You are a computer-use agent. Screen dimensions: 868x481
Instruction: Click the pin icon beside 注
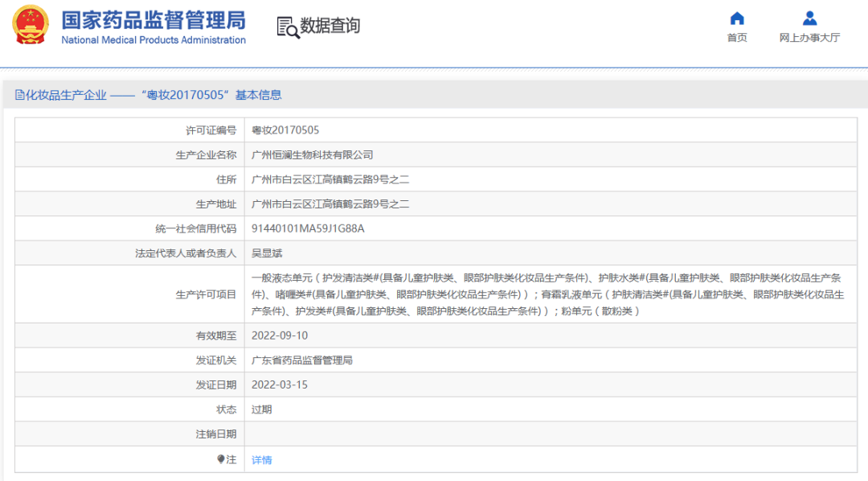coord(221,459)
